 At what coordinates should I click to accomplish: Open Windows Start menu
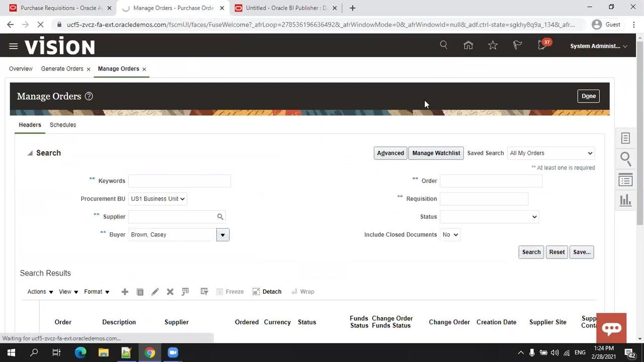[11, 352]
